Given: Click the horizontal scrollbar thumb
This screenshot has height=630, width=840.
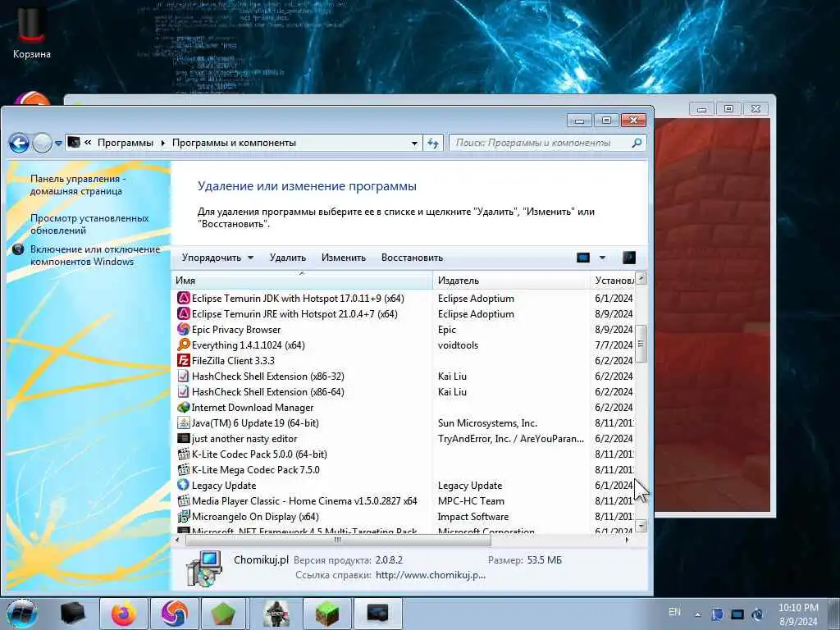Looking at the screenshot, I should pos(337,540).
